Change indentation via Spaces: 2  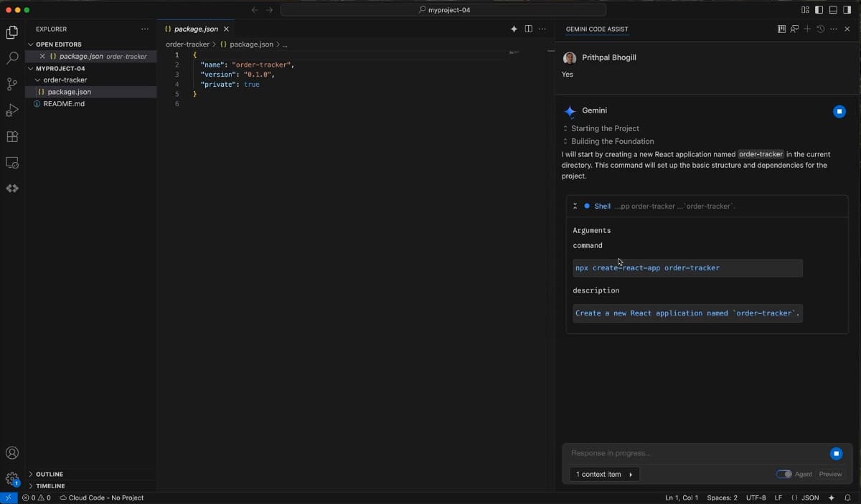(722, 498)
